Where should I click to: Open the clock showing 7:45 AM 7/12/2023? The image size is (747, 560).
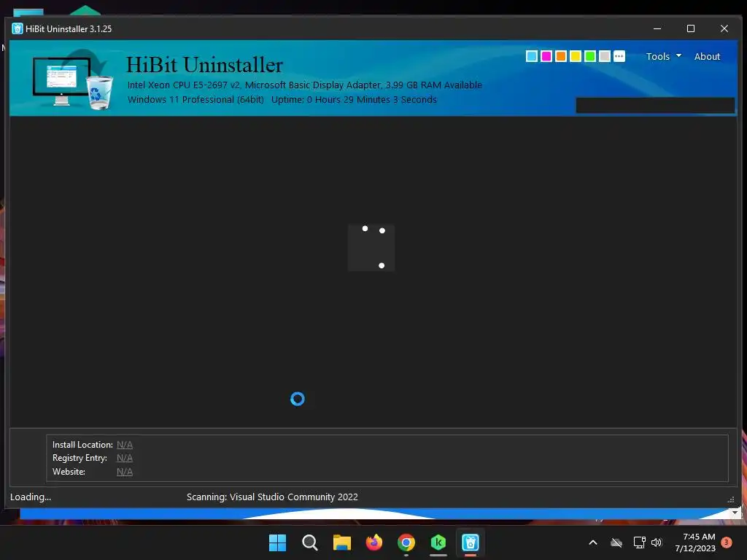point(695,542)
